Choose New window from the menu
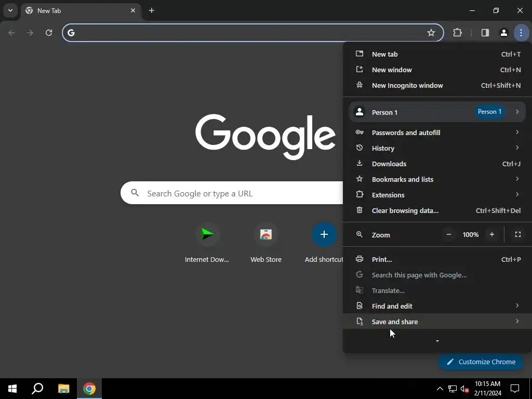532x399 pixels. pyautogui.click(x=437, y=70)
